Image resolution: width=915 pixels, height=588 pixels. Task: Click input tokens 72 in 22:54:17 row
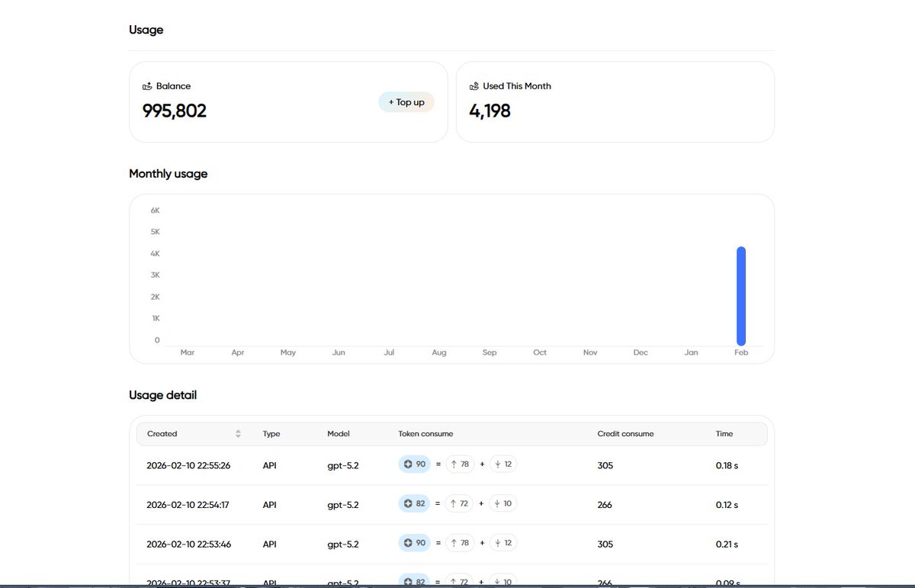pyautogui.click(x=460, y=503)
